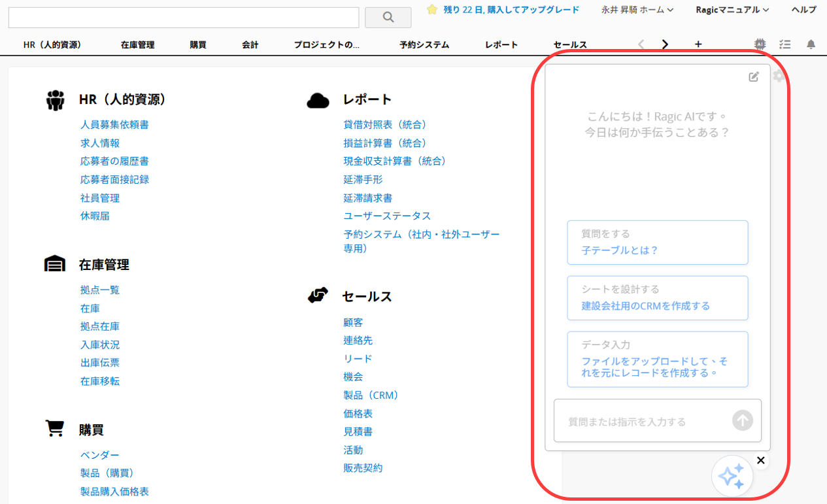Go to next tab arrow
The height and width of the screenshot is (504, 827).
[665, 44]
